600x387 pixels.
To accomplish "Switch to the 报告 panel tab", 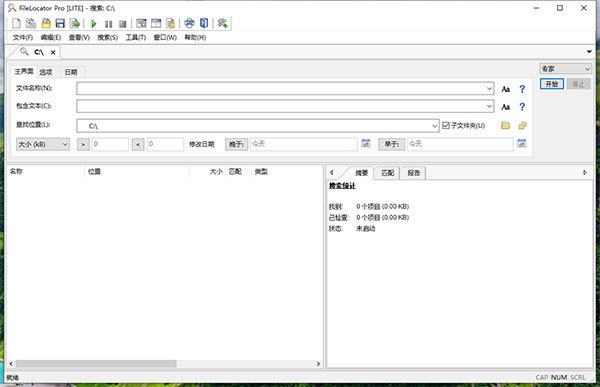I will 413,173.
